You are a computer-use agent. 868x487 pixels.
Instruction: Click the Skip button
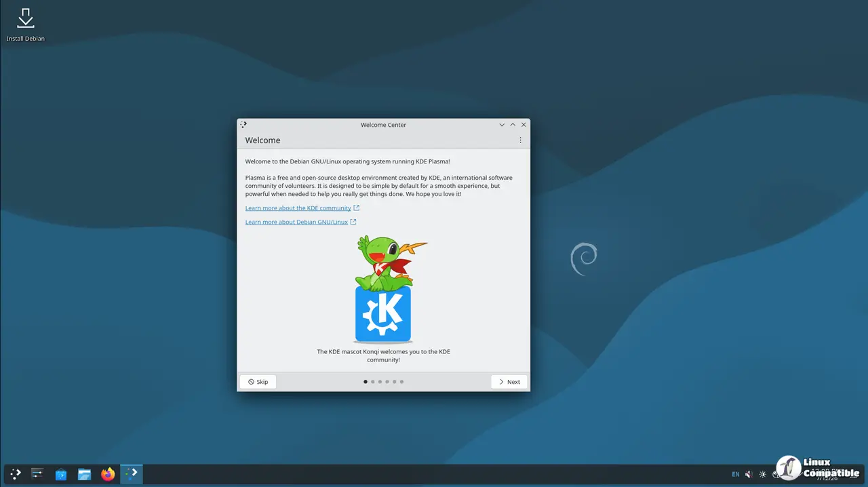point(258,382)
